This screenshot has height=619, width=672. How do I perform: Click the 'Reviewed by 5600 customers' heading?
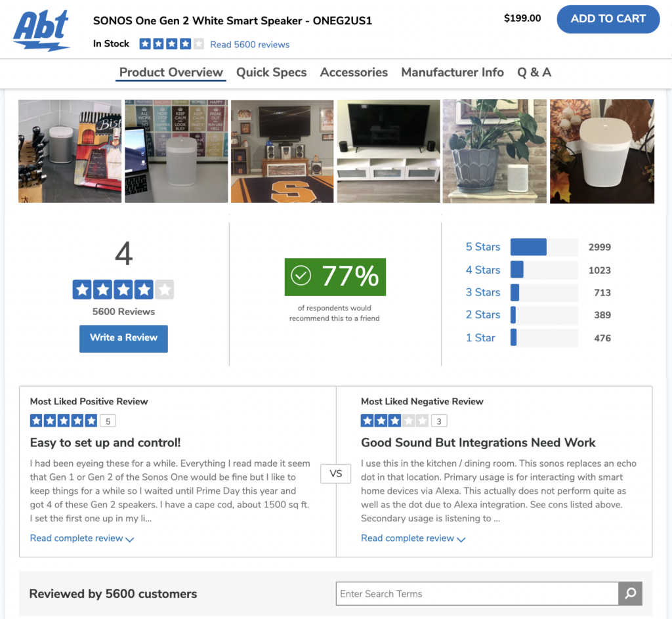point(113,593)
